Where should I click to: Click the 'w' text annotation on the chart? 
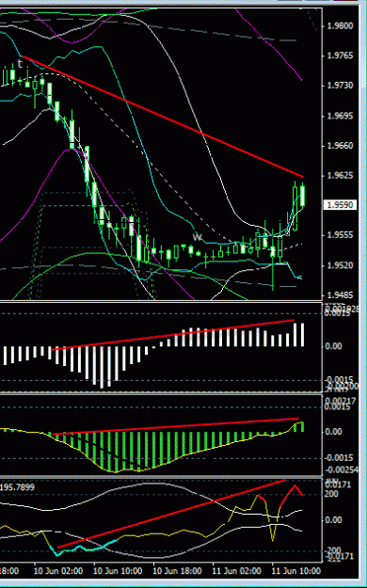point(198,237)
